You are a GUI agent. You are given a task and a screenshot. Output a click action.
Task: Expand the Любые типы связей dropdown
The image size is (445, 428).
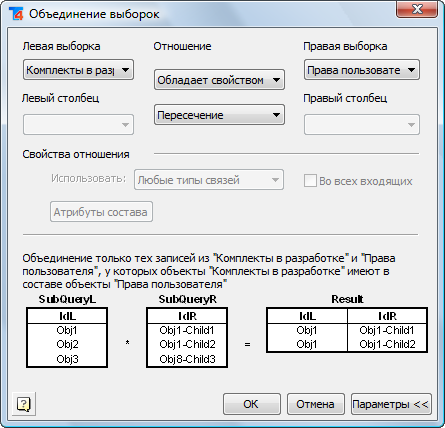(209, 180)
